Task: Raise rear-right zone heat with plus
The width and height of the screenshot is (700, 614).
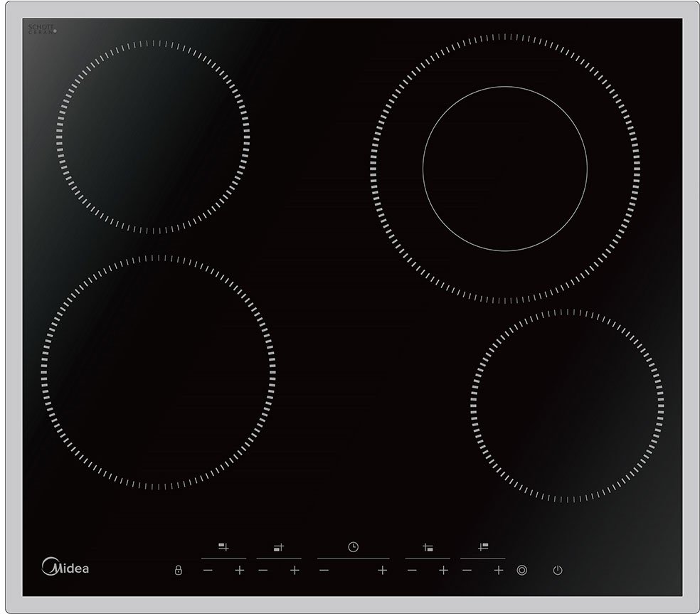Action: point(499,570)
